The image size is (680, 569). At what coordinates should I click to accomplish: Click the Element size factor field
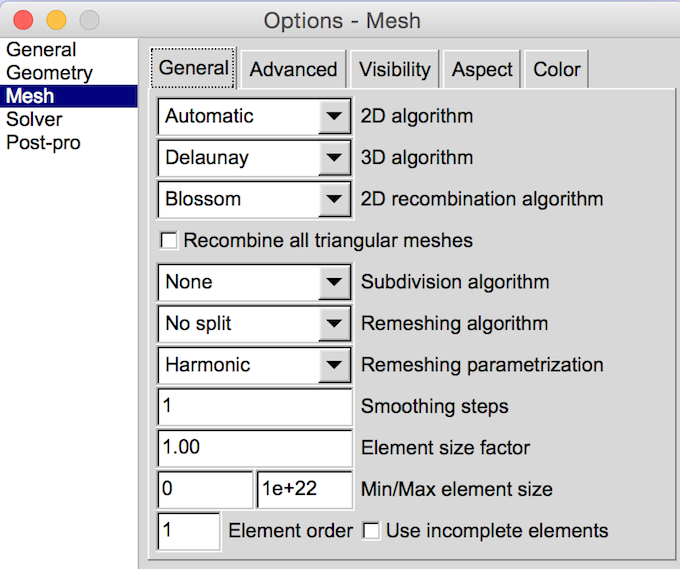tap(255, 448)
